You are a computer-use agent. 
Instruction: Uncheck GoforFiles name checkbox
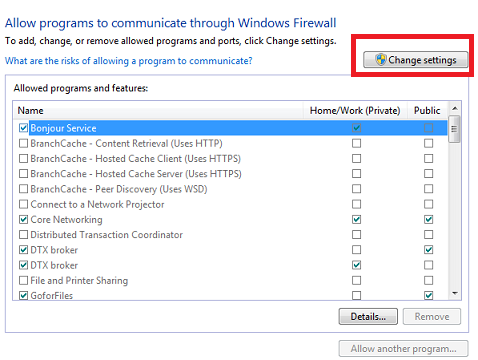[x=23, y=295]
